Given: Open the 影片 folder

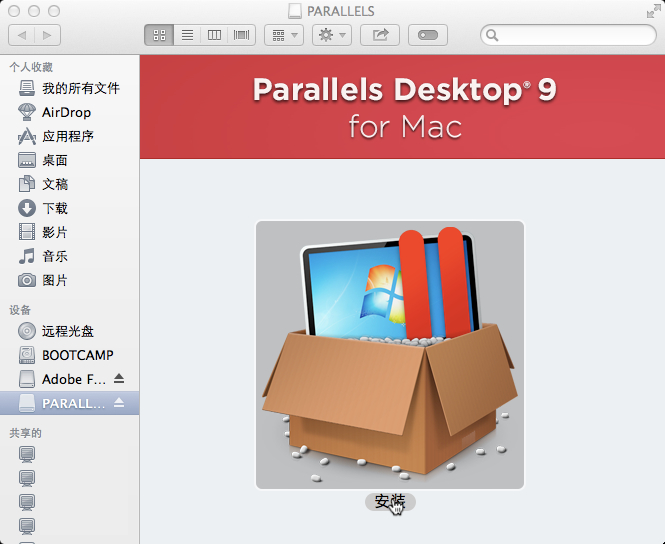Looking at the screenshot, I should [x=70, y=232].
